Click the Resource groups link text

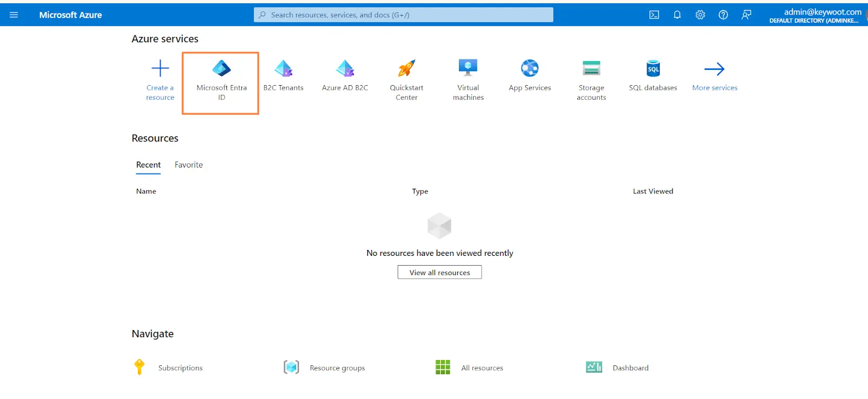[x=337, y=368]
